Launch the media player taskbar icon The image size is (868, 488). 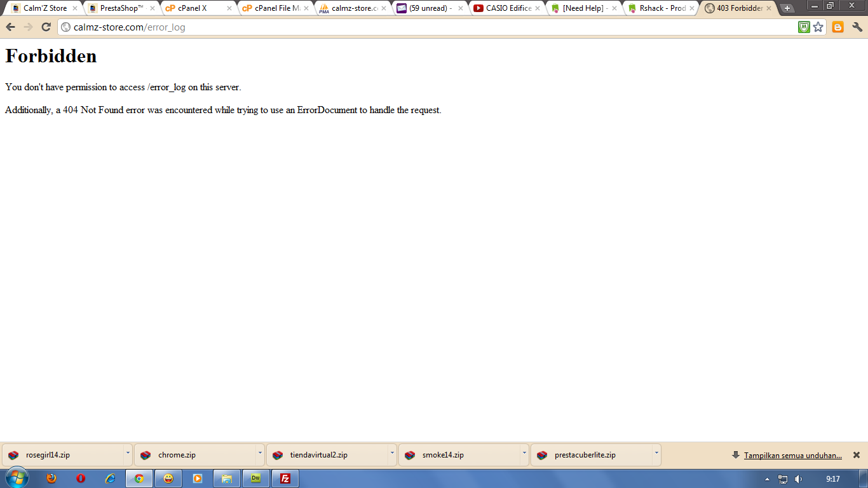point(198,478)
